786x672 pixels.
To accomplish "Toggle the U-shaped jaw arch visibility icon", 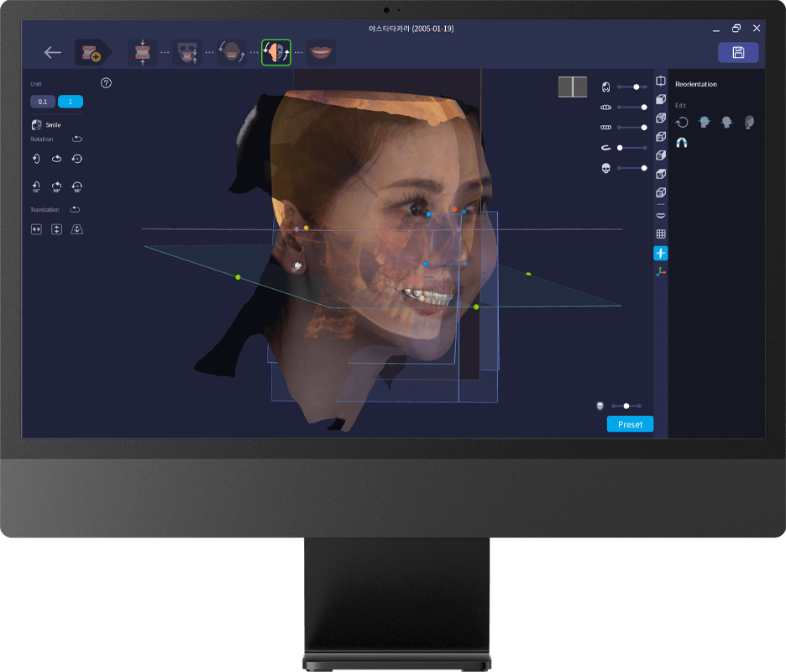I will pyautogui.click(x=605, y=148).
